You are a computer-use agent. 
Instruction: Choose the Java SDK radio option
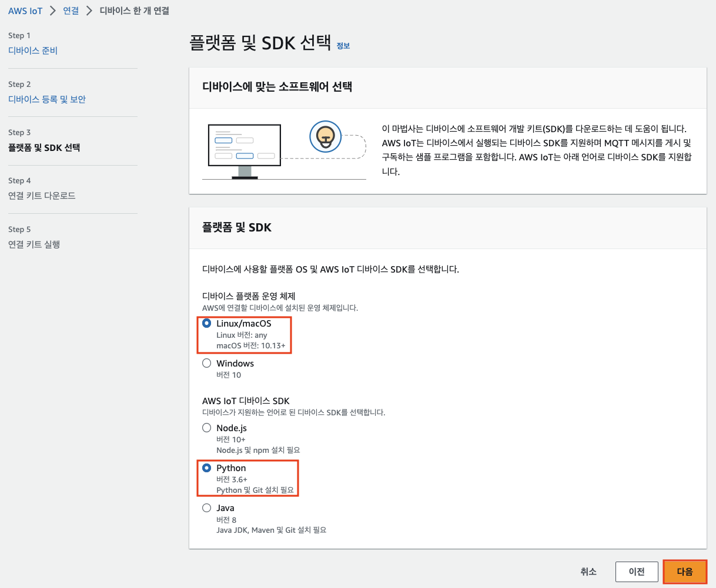(206, 508)
